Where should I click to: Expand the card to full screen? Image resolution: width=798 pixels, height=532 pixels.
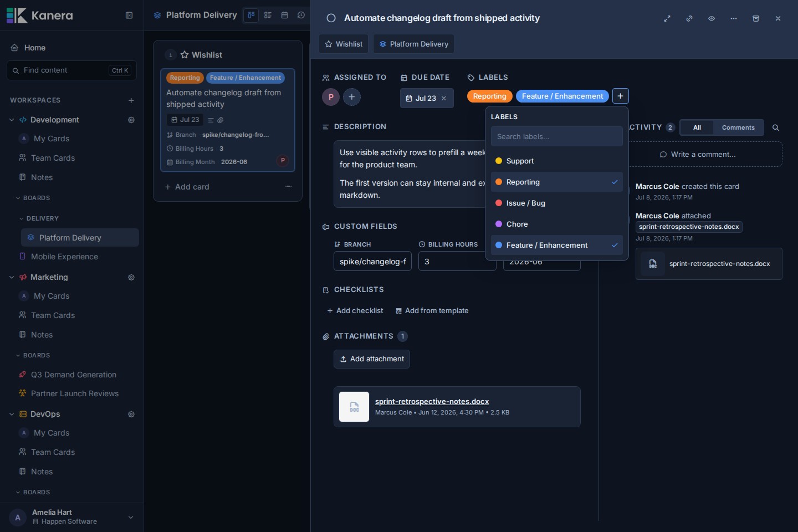[x=667, y=18]
